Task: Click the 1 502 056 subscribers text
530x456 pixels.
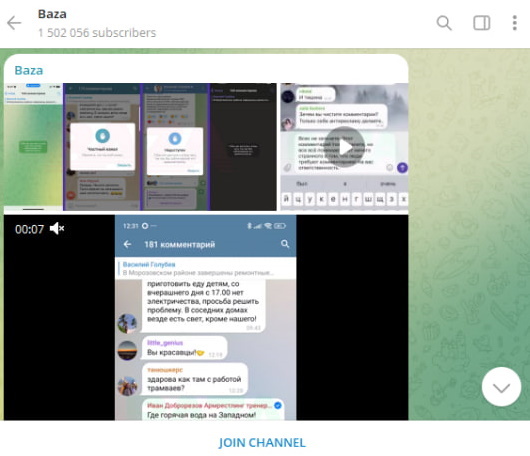Action: point(97,33)
